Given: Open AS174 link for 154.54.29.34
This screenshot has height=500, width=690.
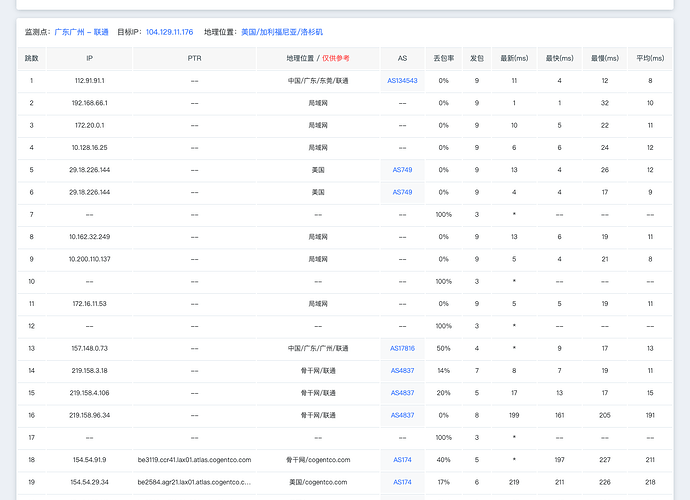Looking at the screenshot, I should click(x=402, y=482).
